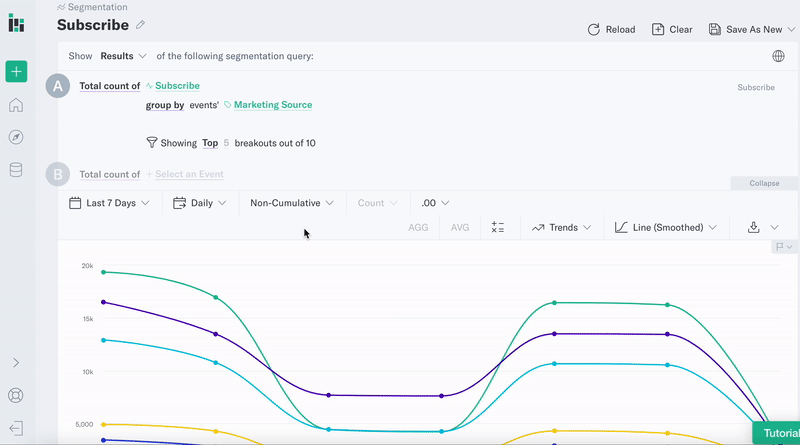Click the cyan line's first data point
The width and height of the screenshot is (800, 445).
104,340
